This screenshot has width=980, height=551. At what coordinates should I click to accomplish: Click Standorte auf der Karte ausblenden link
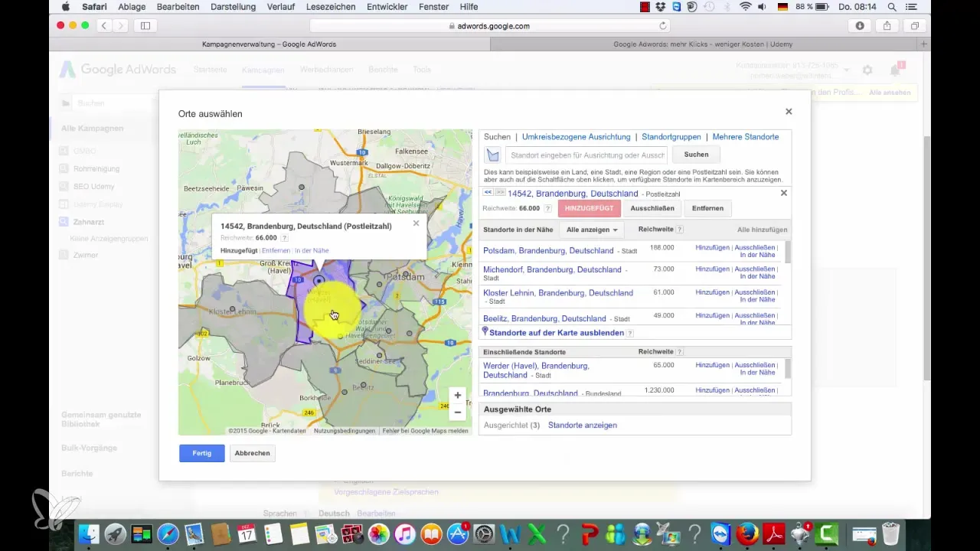pos(557,333)
